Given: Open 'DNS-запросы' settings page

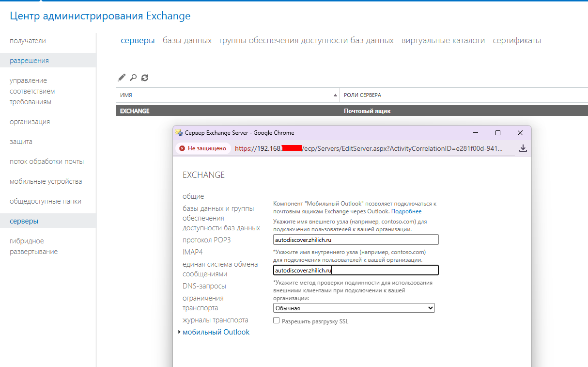Looking at the screenshot, I should pos(204,286).
